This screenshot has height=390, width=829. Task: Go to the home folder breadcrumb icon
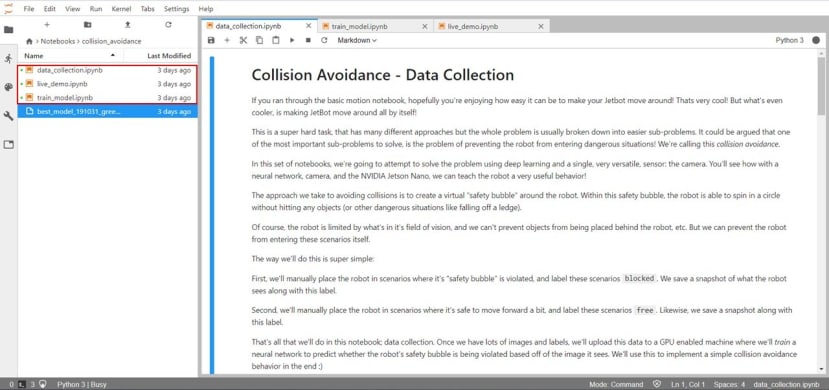[29, 41]
